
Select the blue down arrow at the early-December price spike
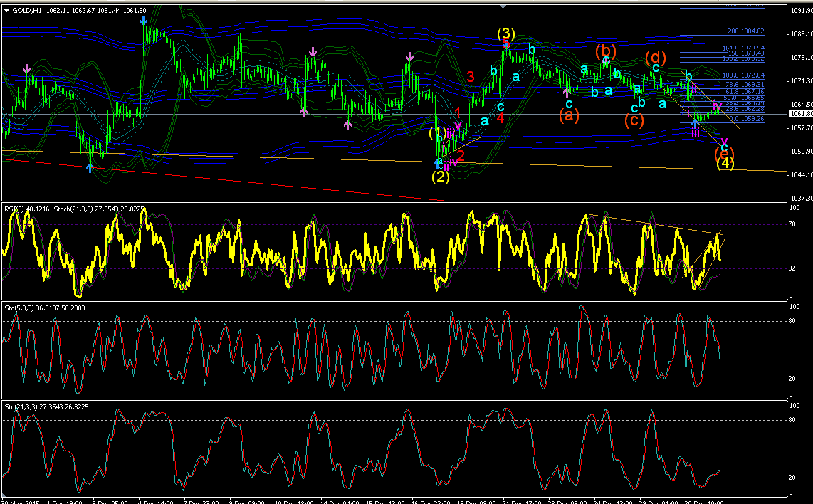[x=144, y=21]
